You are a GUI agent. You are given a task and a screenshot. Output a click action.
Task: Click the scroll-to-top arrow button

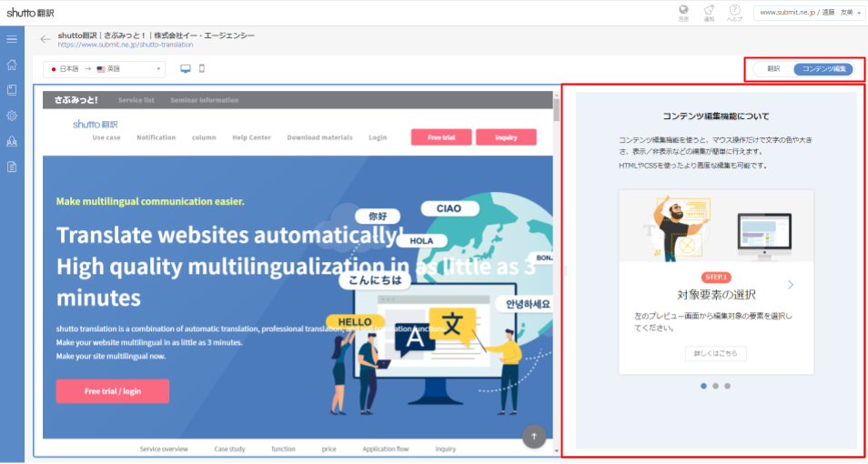tap(534, 437)
